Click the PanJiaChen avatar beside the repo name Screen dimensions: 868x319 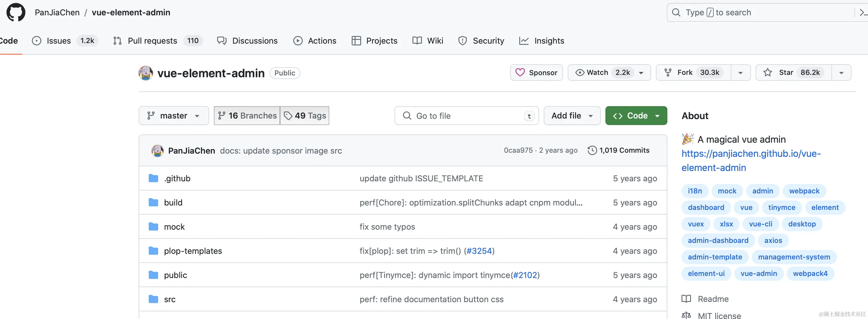coord(145,73)
